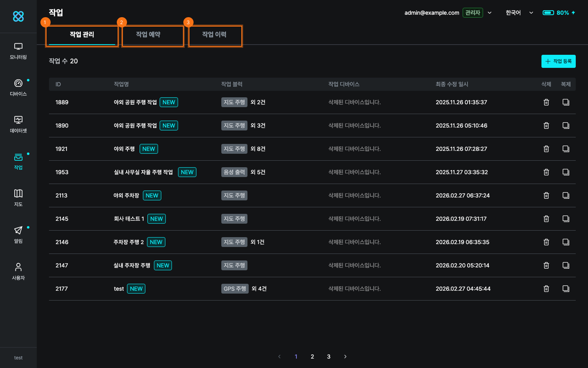Open the 알림 notifications page

pos(18,235)
